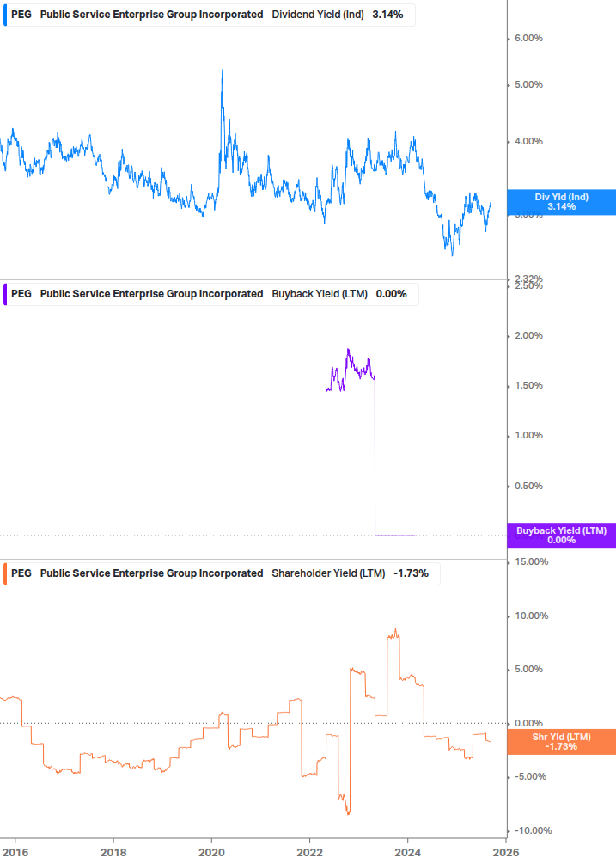Image resolution: width=616 pixels, height=864 pixels.
Task: Click the 6.00% tick on dividend axis
Action: coord(528,39)
